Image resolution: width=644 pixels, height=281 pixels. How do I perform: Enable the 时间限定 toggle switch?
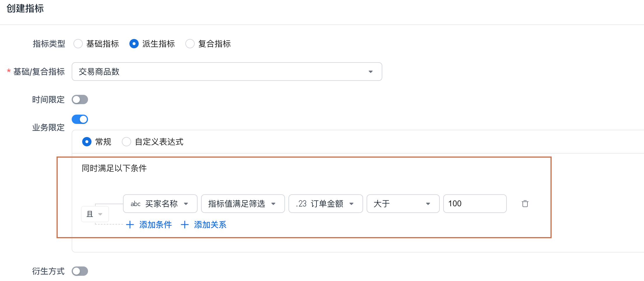pyautogui.click(x=80, y=99)
